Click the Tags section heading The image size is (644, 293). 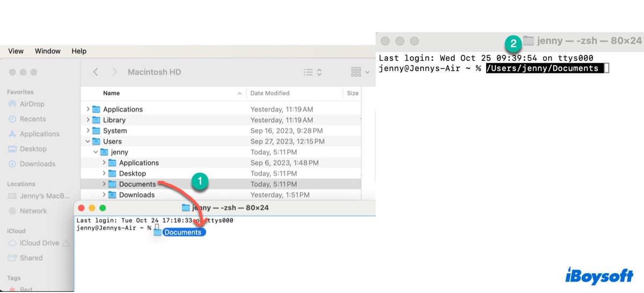tap(14, 278)
